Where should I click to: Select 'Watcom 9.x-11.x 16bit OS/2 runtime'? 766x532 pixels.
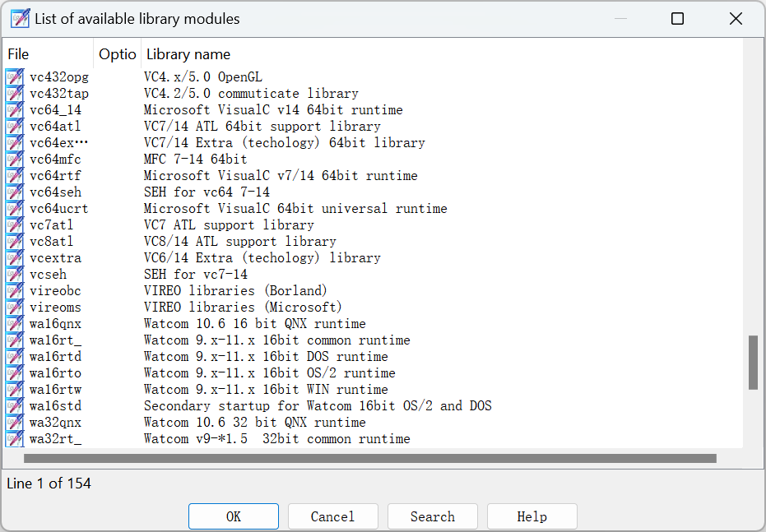tap(270, 372)
